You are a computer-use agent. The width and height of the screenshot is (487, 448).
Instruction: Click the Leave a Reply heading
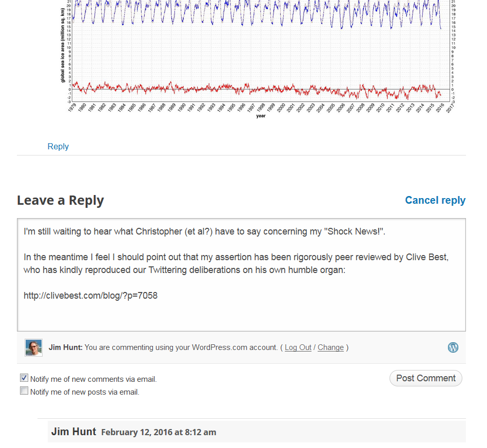[x=61, y=200]
